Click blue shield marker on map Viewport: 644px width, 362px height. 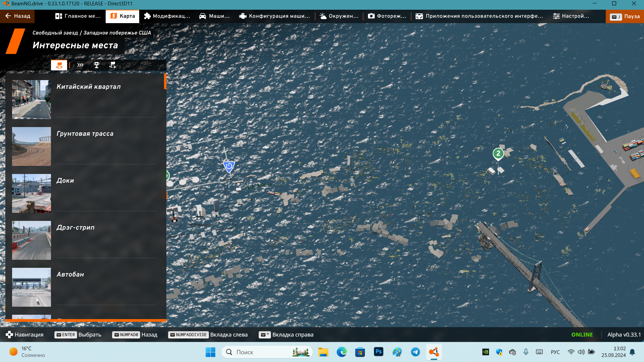(x=229, y=166)
